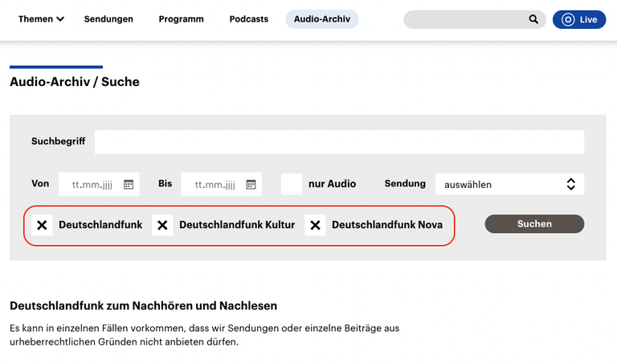Click the nur Audio label text

coord(332,184)
